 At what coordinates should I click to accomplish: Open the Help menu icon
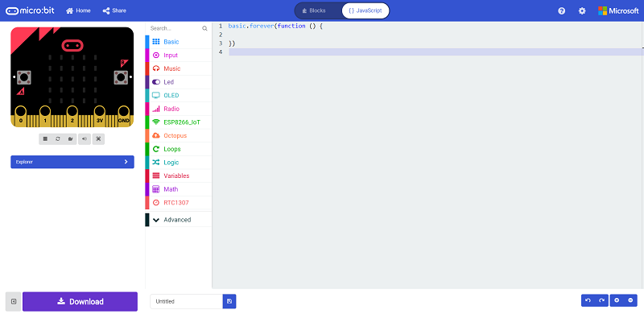(x=561, y=11)
